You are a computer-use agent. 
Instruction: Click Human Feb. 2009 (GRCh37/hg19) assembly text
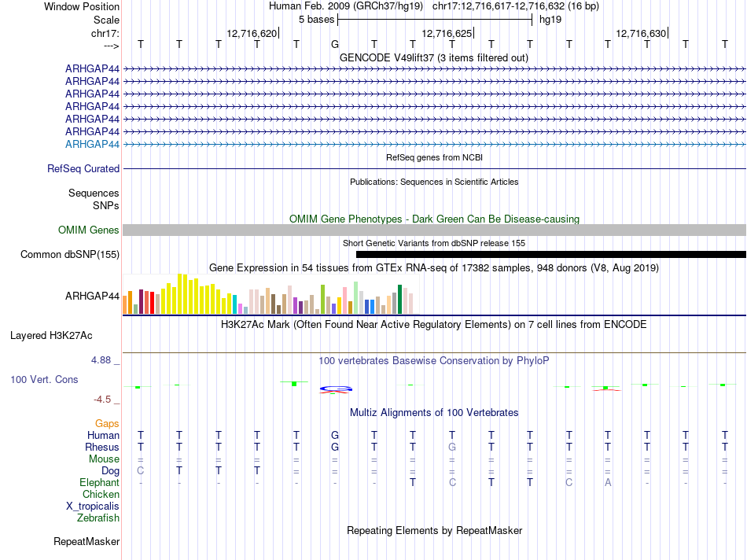346,6
